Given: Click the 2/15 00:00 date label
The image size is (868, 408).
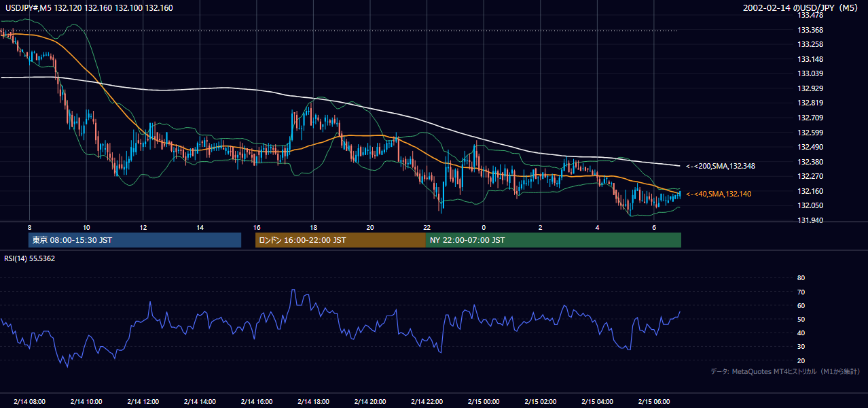Looking at the screenshot, I should coord(484,401).
